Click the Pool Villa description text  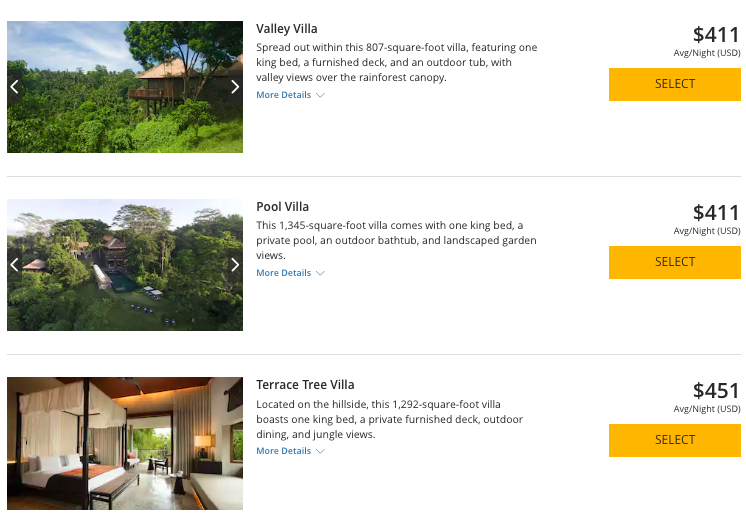coord(396,240)
